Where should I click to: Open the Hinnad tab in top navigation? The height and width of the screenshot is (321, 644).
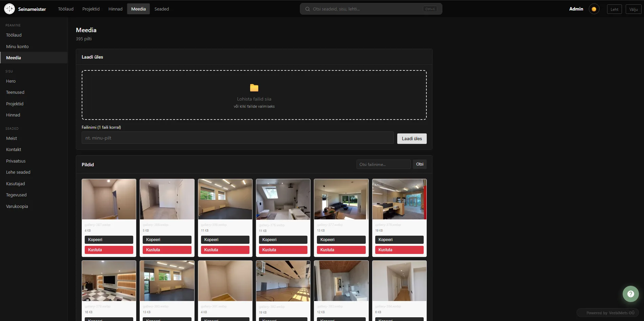[x=115, y=9]
